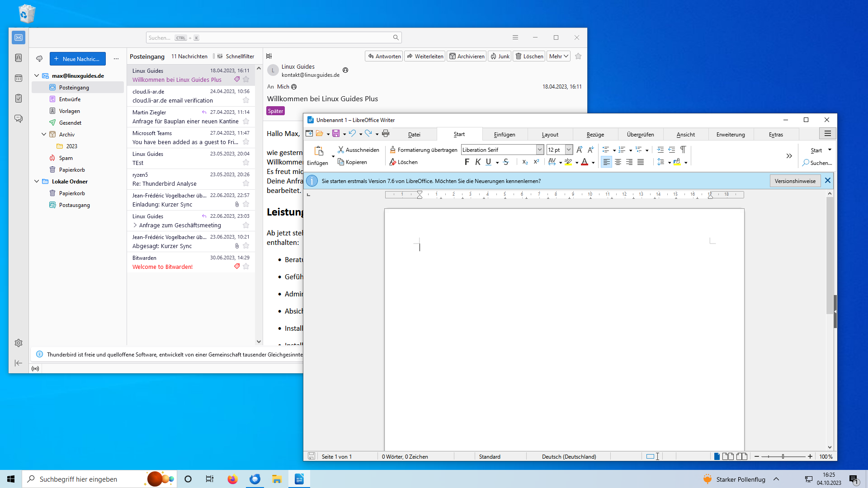Star the Bitwarden welcome message
The height and width of the screenshot is (488, 868).
coord(246,267)
